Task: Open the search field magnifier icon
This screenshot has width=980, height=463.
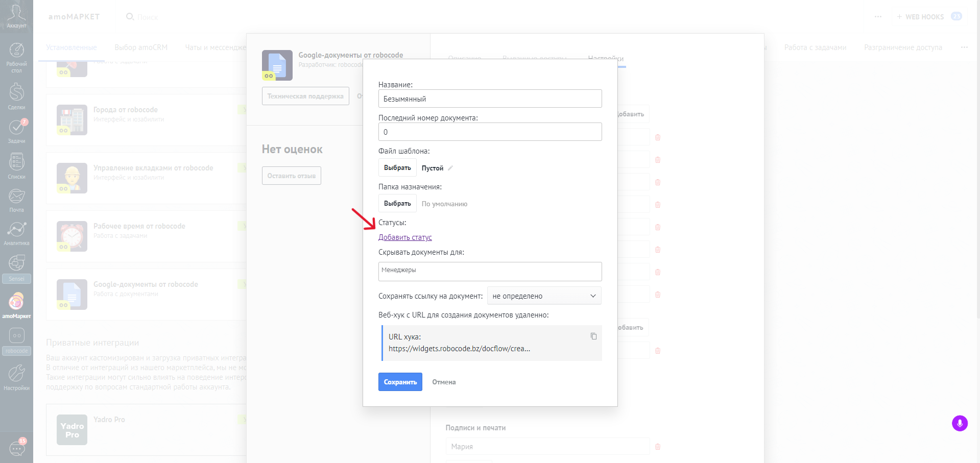Action: 130,17
